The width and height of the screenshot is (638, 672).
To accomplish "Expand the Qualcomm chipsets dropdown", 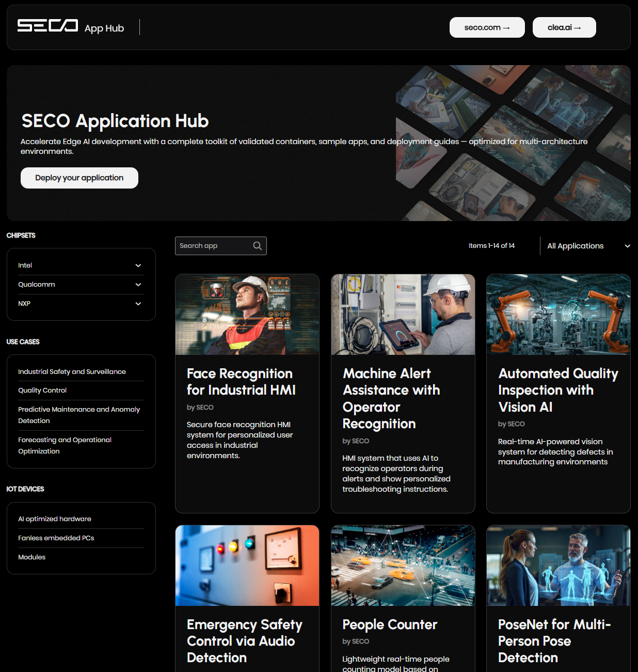I will tap(81, 284).
